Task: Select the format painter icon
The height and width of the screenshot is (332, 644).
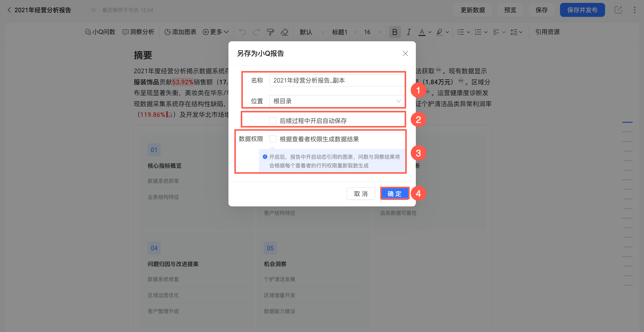Action: [270, 32]
